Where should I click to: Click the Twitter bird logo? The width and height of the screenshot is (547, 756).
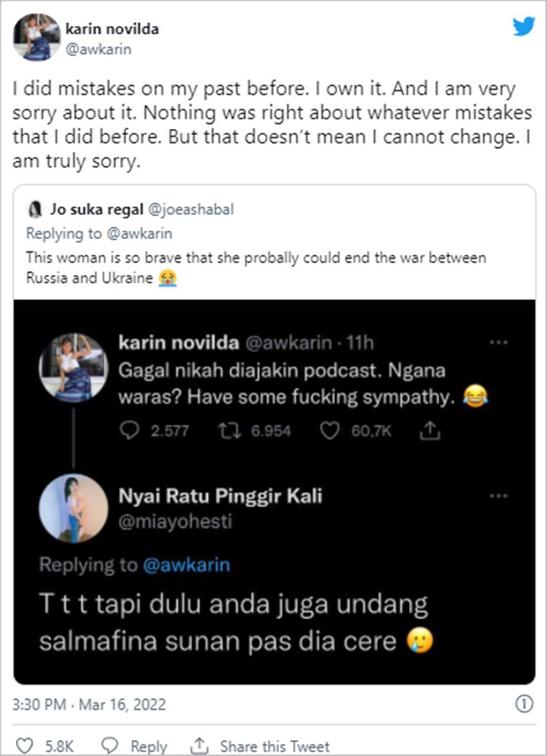(523, 27)
